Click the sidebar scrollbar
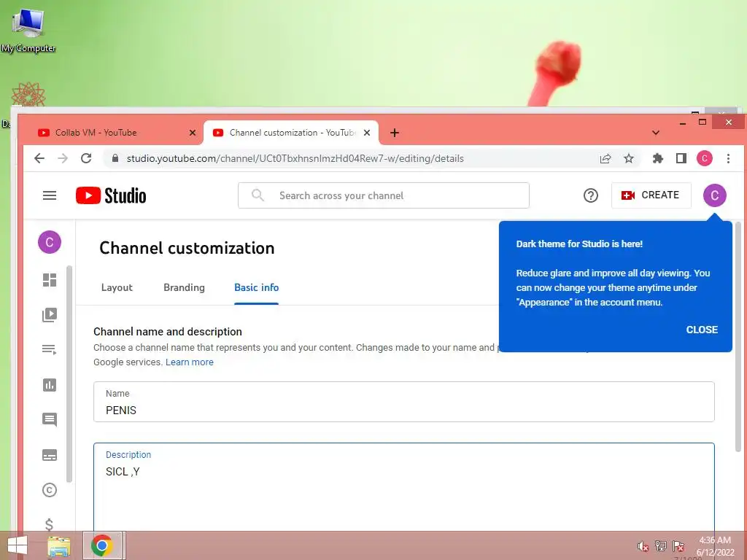The image size is (747, 560). pyautogui.click(x=69, y=374)
